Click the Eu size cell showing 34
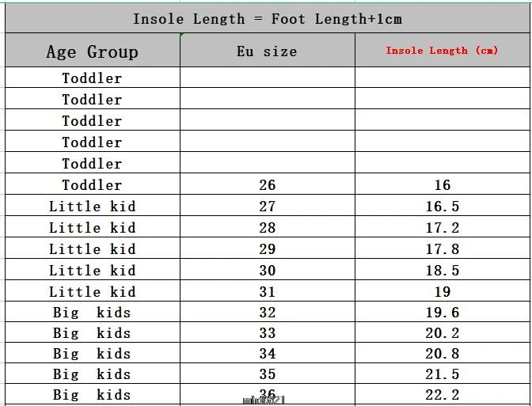The width and height of the screenshot is (532, 406). (268, 353)
